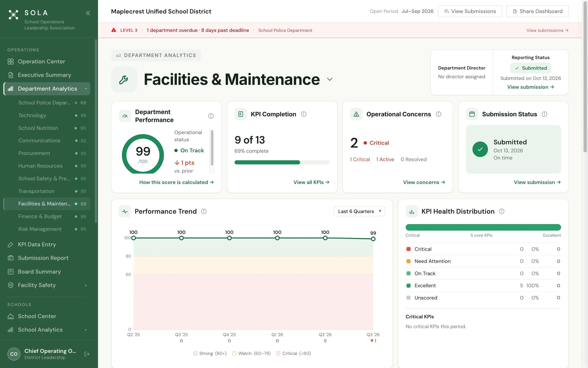Screen dimensions: 588x368
Task: Click the Operational Concerns triangle icon
Action: 356,114
